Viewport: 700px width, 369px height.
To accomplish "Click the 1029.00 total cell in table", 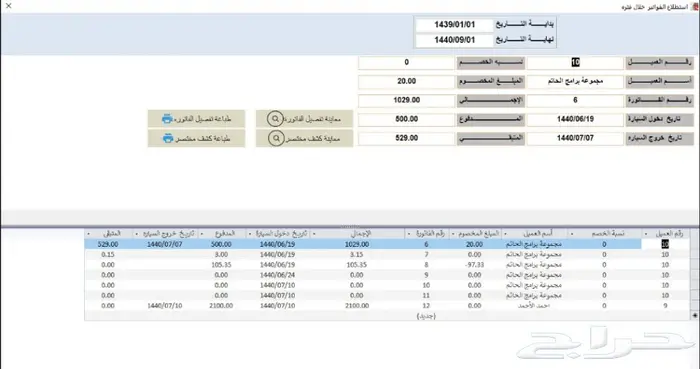I will click(357, 245).
